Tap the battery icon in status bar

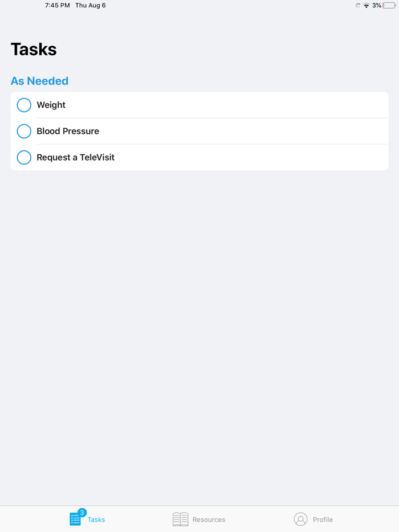[389, 6]
